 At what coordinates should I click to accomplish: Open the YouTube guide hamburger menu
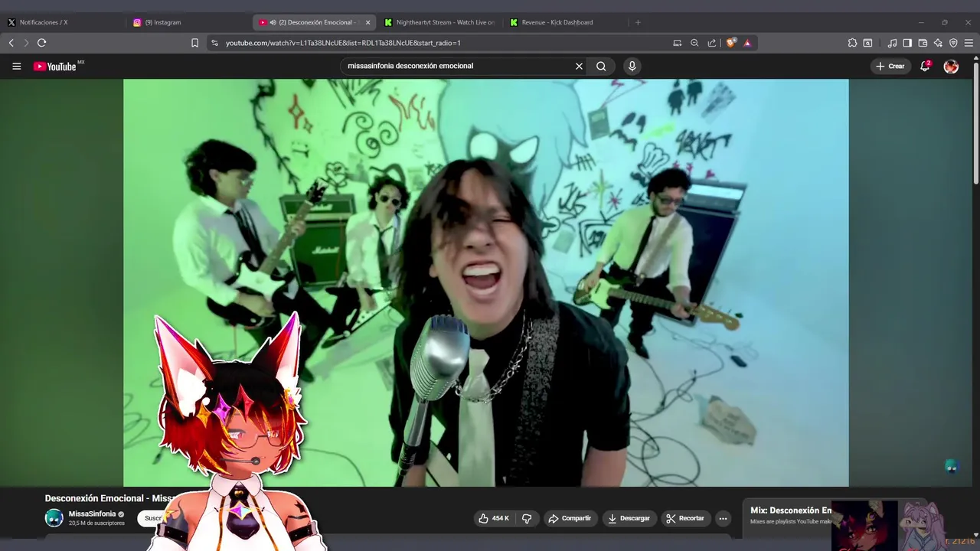pyautogui.click(x=16, y=66)
